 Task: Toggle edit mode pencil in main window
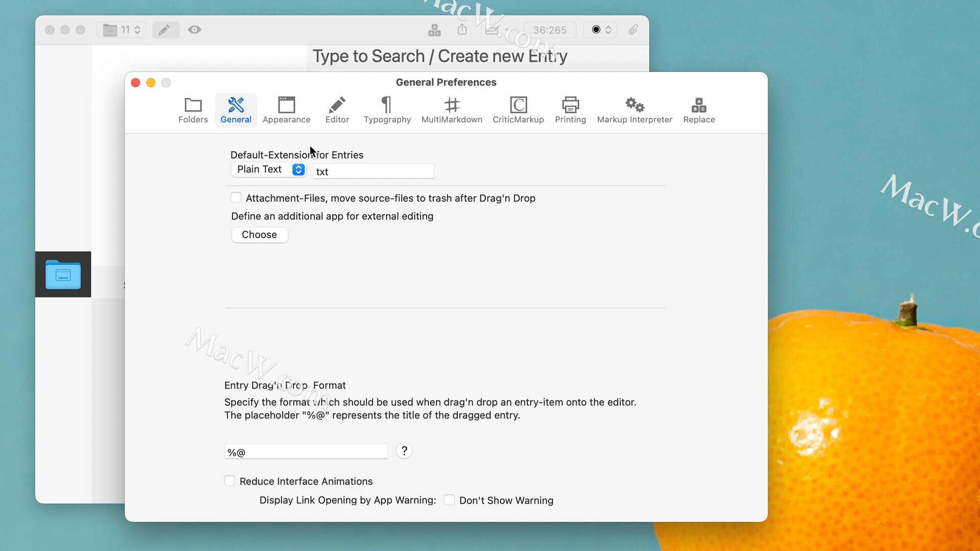pos(166,30)
